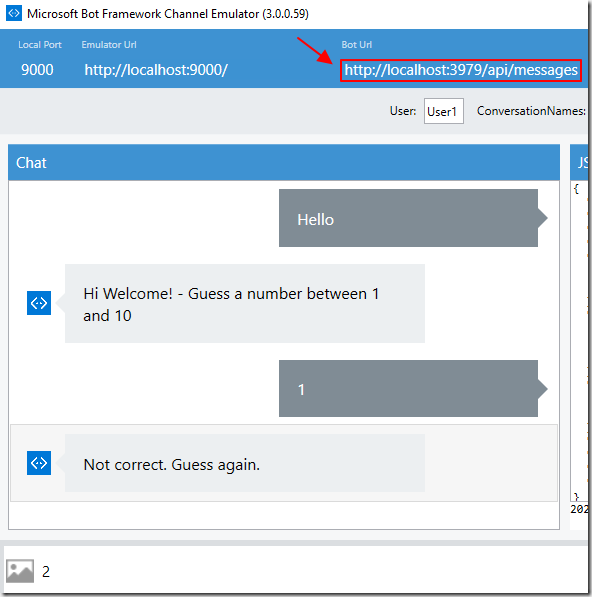Click the Chat panel header
This screenshot has width=592, height=597.
pyautogui.click(x=284, y=163)
